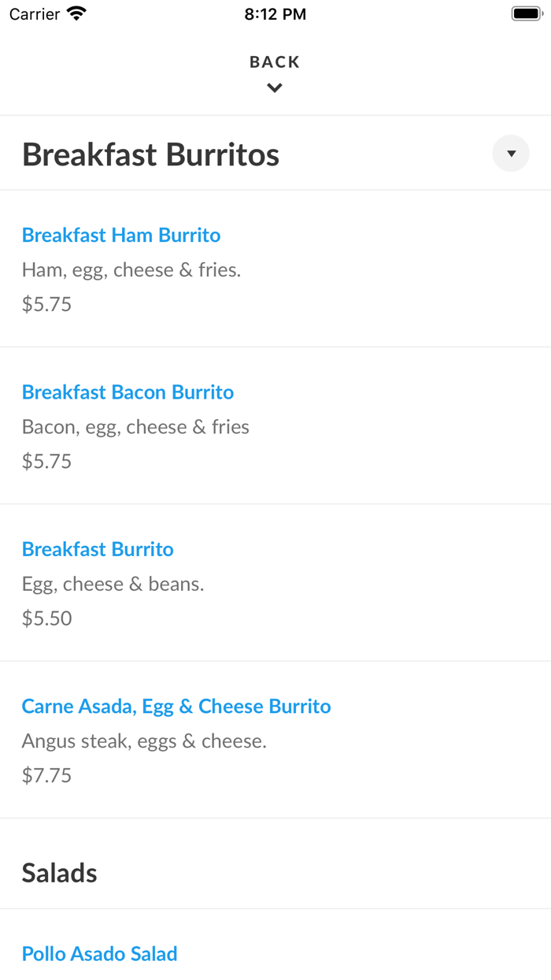The width and height of the screenshot is (551, 980).
Task: Tap the down chevron below BACK
Action: click(275, 88)
